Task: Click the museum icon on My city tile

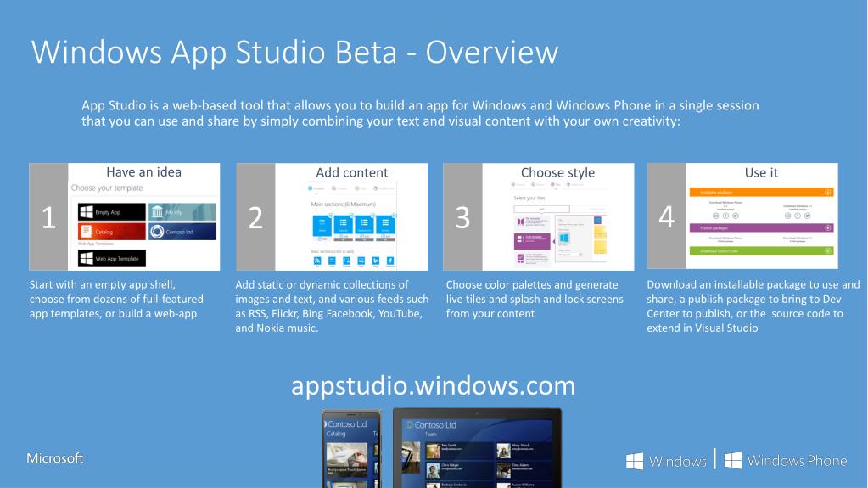Action: (x=157, y=212)
